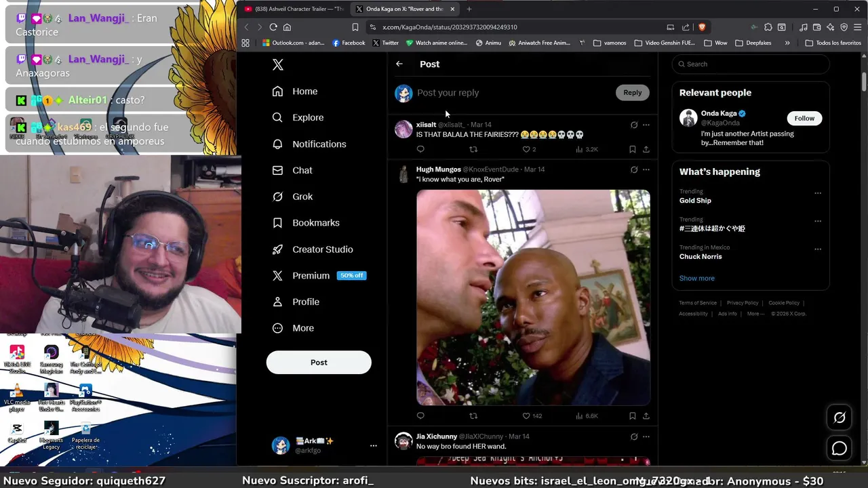Screen dimensions: 868x488
Task: Open a new browser tab
Action: click(x=469, y=9)
